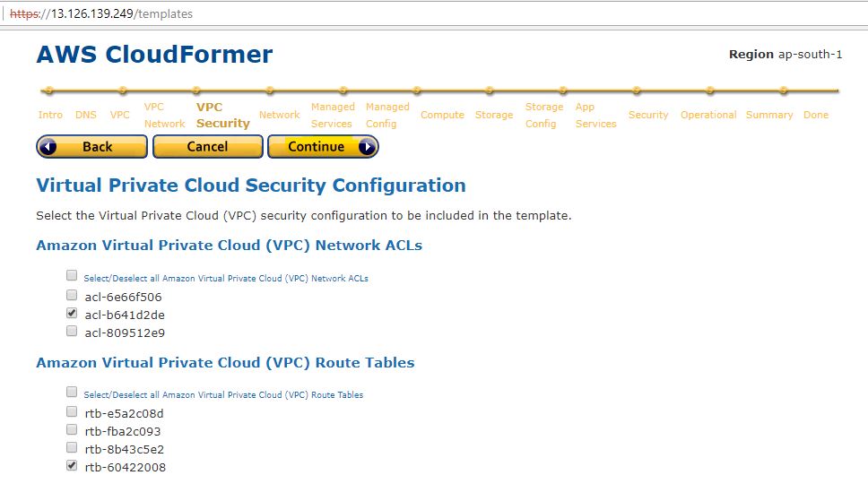Image resolution: width=868 pixels, height=501 pixels.
Task: Tick the rtb-fba2c093 checkbox
Action: pos(72,429)
